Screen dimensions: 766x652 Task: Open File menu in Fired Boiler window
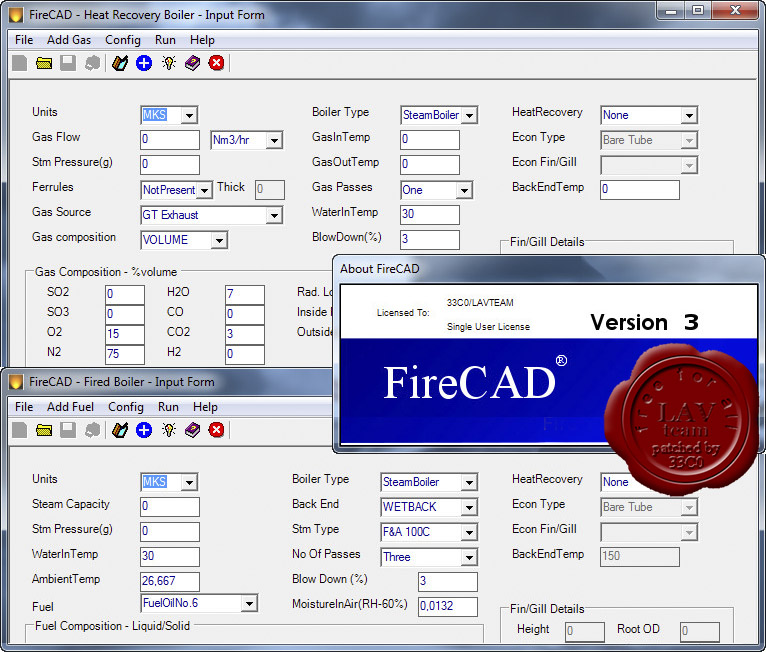(x=24, y=407)
